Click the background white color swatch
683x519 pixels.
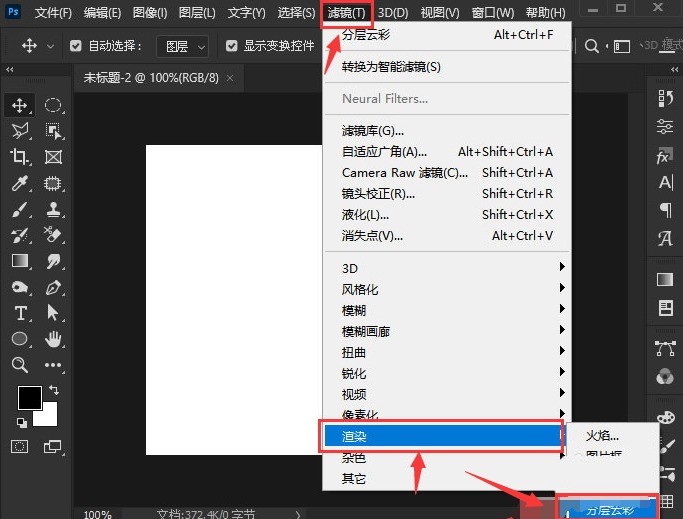tap(50, 418)
